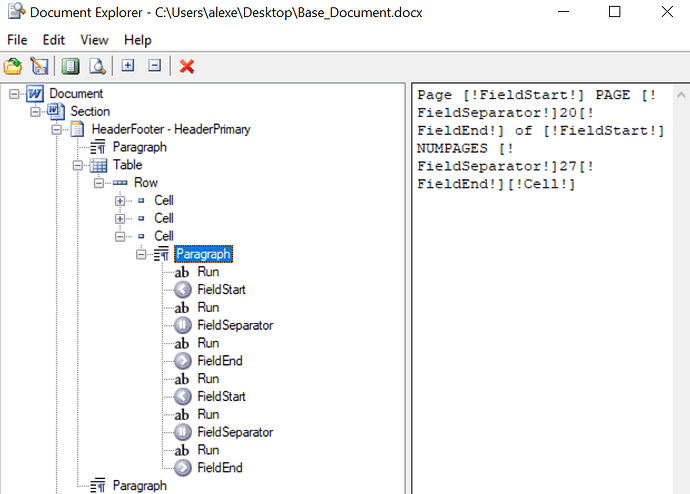Select the Paragraph node directly above Table

point(139,147)
